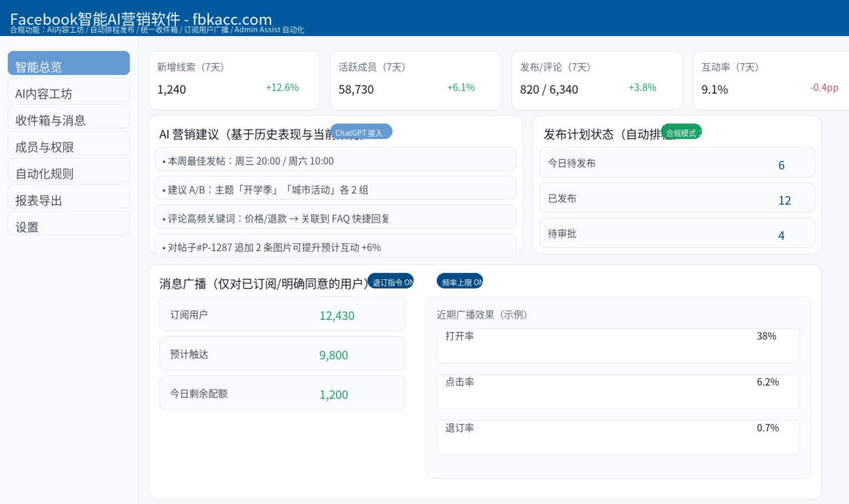Click the 活跃成员 (7天) stat card
Image resolution: width=849 pixels, height=504 pixels.
coord(414,80)
